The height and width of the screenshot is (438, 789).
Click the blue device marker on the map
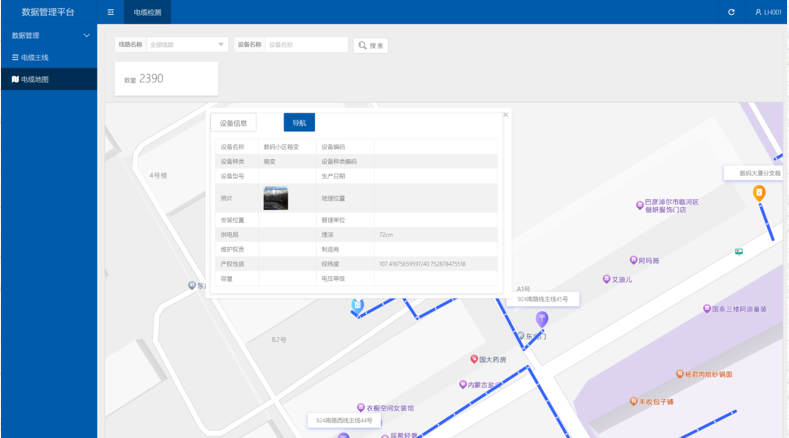click(356, 305)
